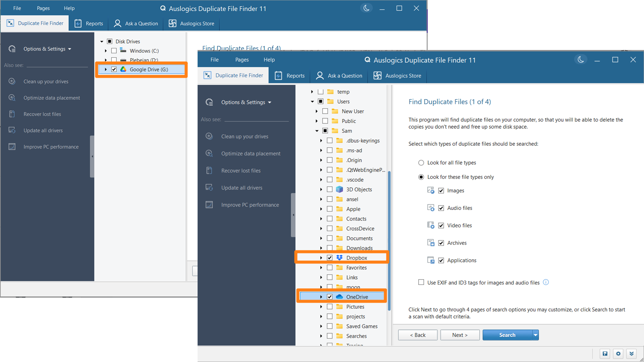Open the Search button dropdown arrow

[x=535, y=335]
